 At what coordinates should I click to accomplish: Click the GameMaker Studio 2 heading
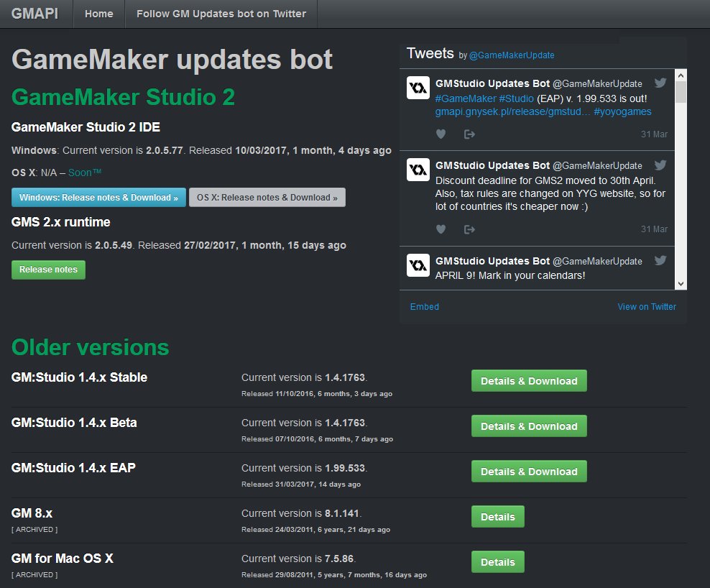point(123,97)
